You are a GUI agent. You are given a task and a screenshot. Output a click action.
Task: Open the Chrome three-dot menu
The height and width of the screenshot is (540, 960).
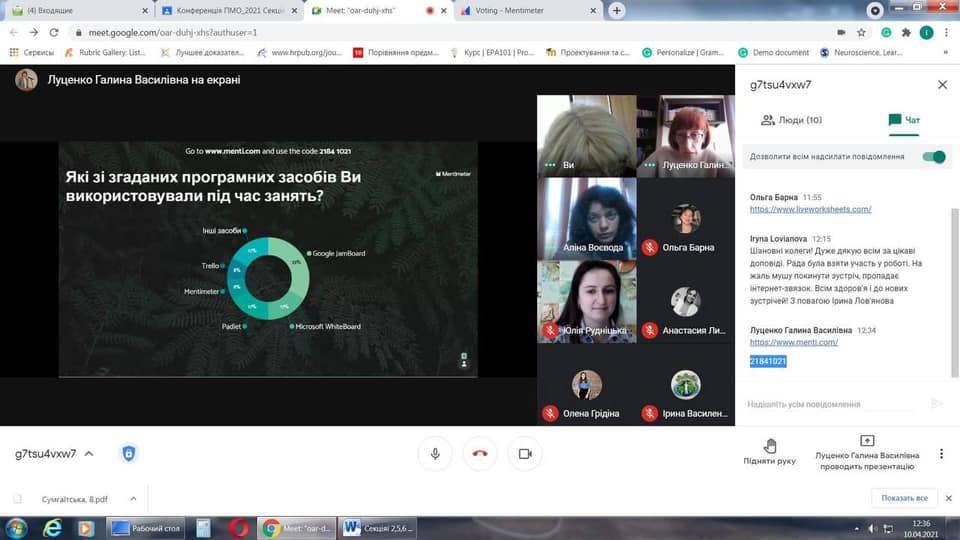tap(947, 32)
